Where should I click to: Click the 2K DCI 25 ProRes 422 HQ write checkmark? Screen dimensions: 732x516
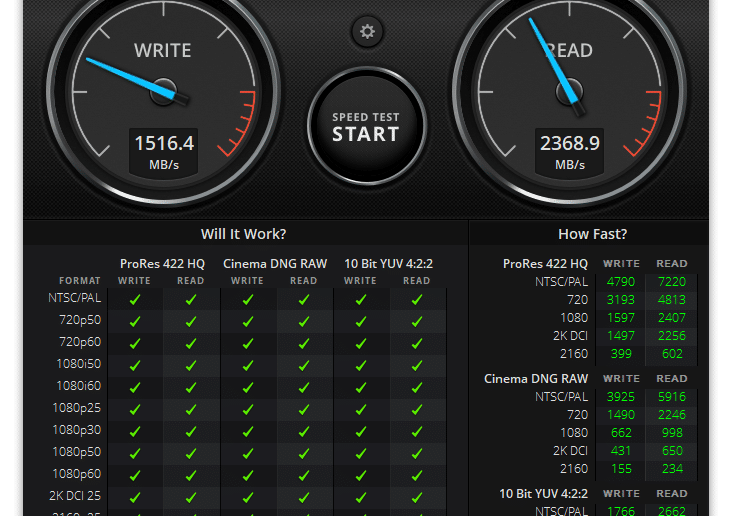[135, 497]
